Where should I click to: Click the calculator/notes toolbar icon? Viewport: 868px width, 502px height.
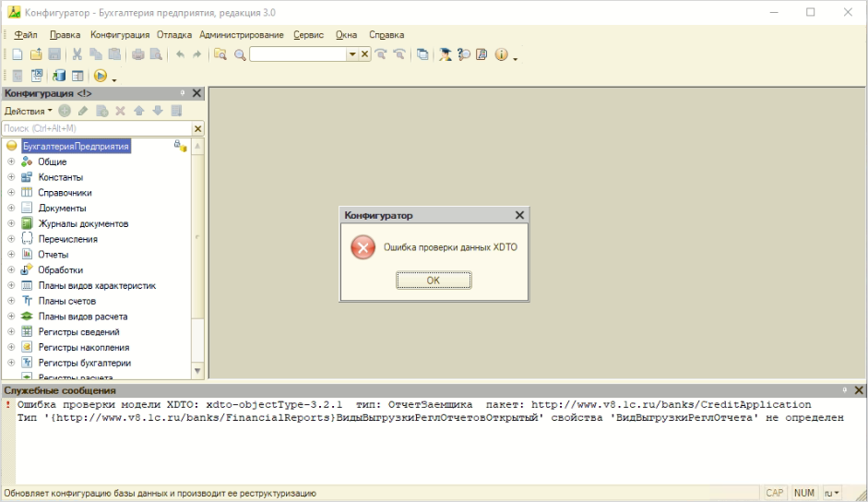point(482,54)
